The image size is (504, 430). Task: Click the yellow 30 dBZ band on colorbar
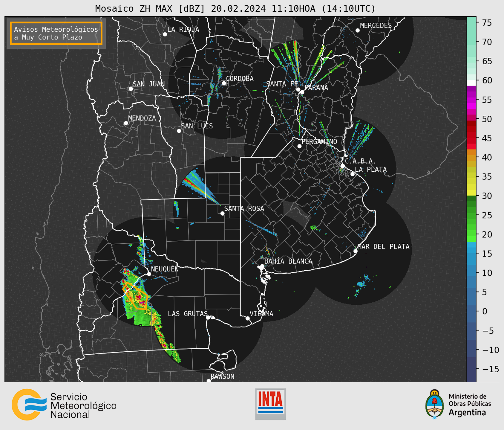(471, 193)
